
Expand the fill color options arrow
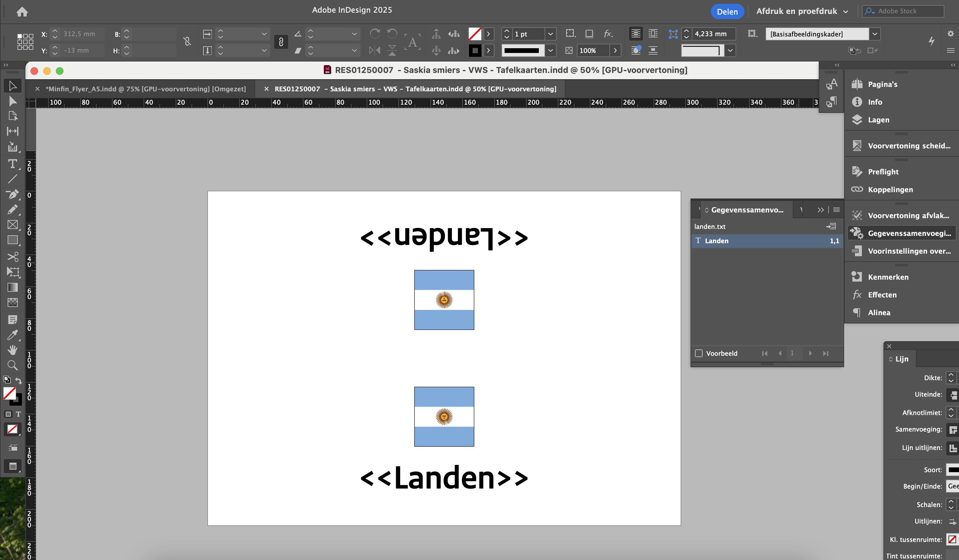[488, 34]
